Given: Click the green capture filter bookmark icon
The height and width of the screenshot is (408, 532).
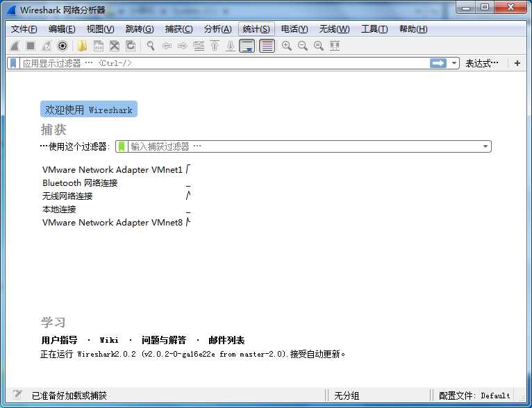Looking at the screenshot, I should [x=122, y=146].
